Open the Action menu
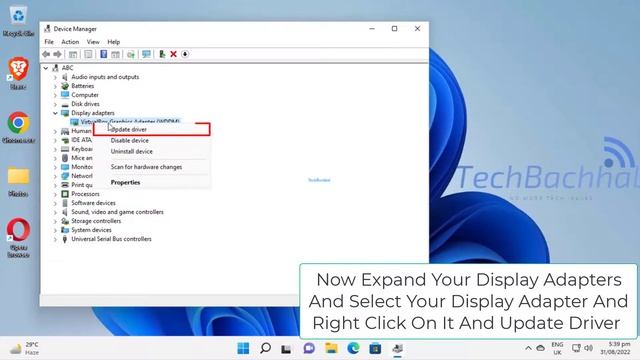Viewport: 640px width, 360px height. click(70, 42)
